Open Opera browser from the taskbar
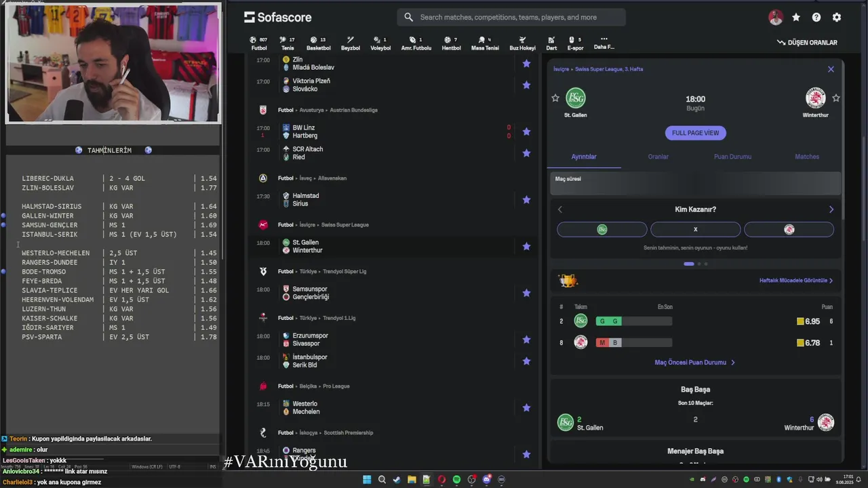The width and height of the screenshot is (868, 488). [441, 480]
